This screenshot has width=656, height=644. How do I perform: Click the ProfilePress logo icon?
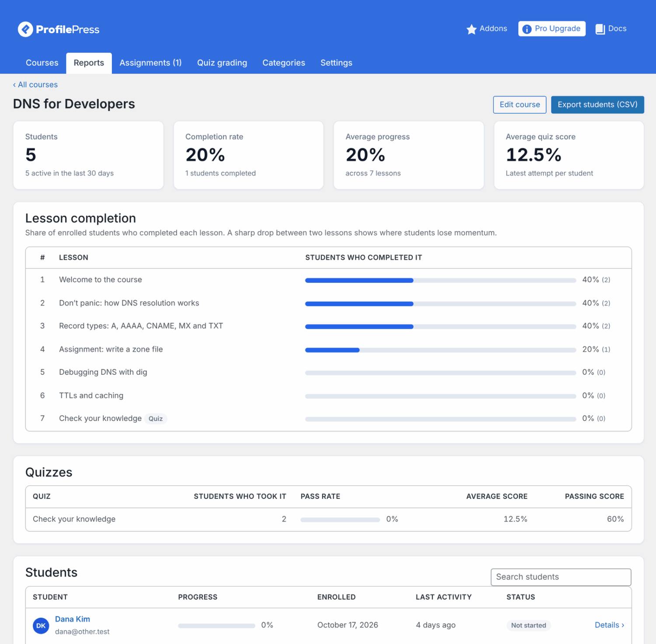tap(25, 29)
